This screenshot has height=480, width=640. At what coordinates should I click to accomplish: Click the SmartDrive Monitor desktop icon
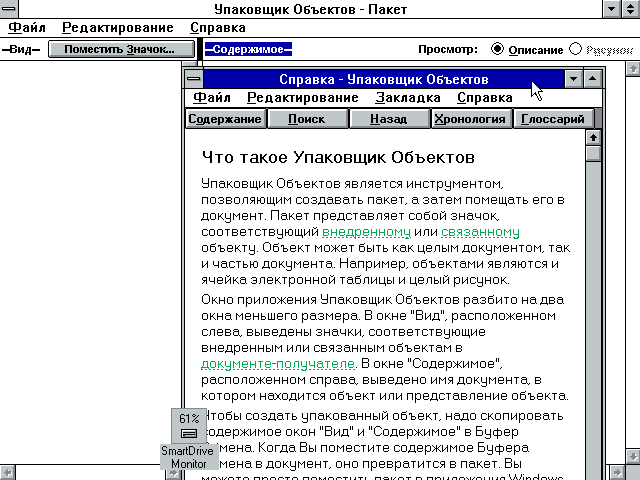pyautogui.click(x=188, y=432)
